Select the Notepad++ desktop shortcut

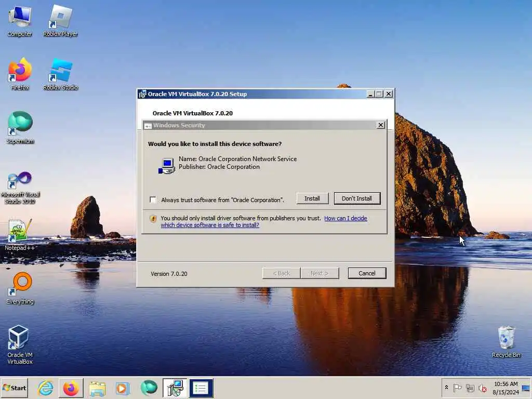pyautogui.click(x=20, y=235)
